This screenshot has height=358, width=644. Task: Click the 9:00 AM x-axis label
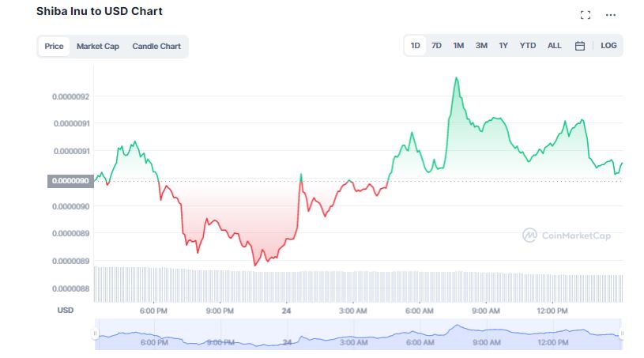pos(486,311)
